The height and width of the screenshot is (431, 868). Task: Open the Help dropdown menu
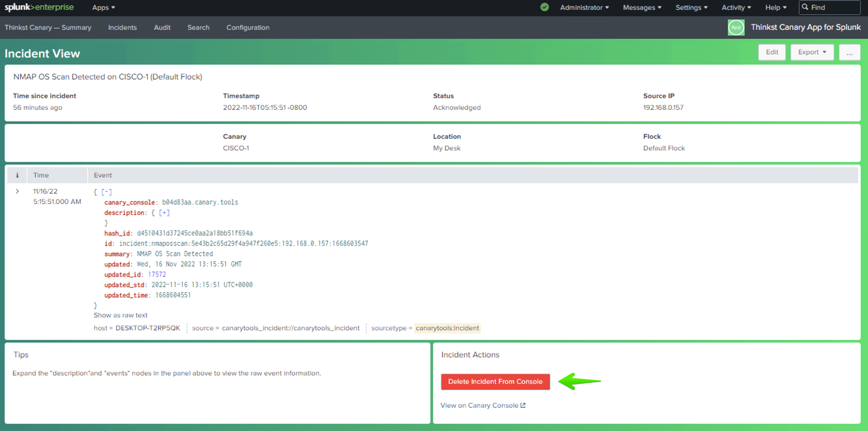pyautogui.click(x=775, y=7)
